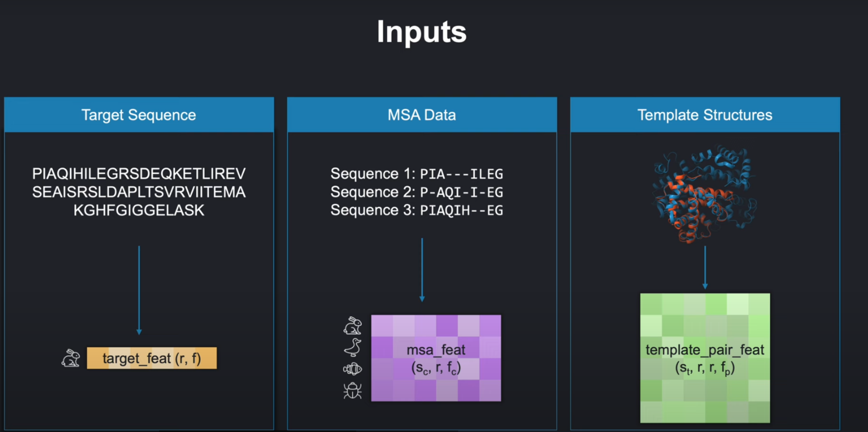The width and height of the screenshot is (868, 432).
Task: Click the green template_pair_feat matrix
Action: 705,358
